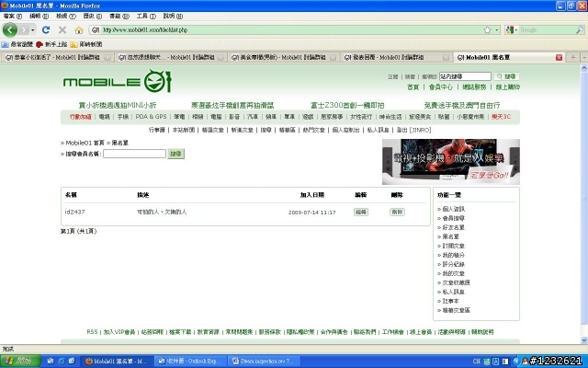This screenshot has height=368, width=588.
Task: Select the 樂天3C category
Action: (501, 117)
